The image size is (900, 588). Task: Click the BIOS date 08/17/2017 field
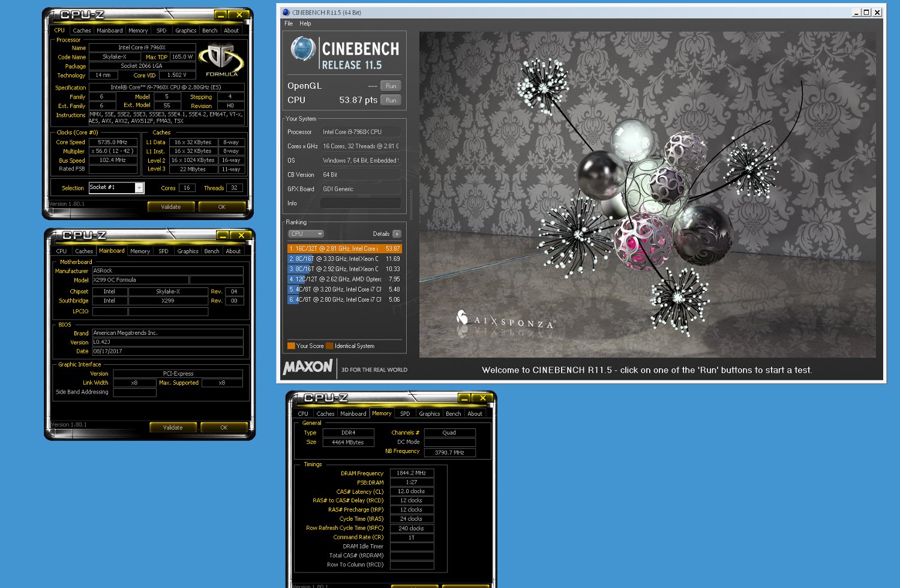coord(167,351)
